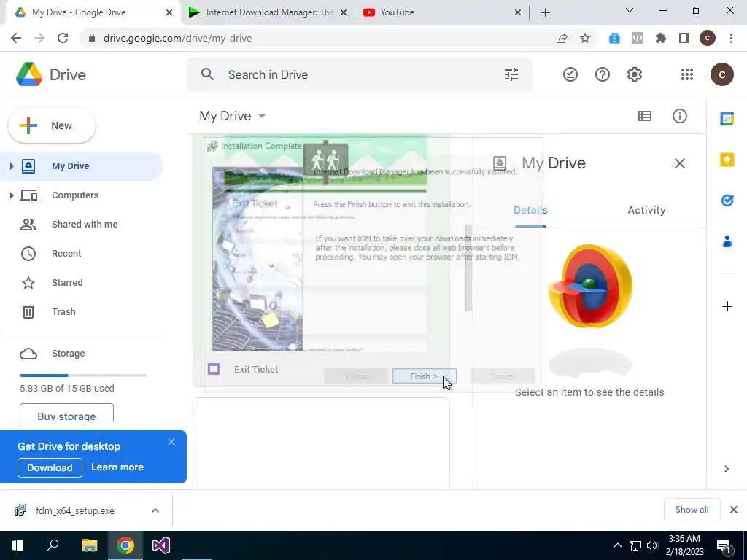Dismiss Get Drive for desktop banner
747x560 pixels.
[x=171, y=442]
